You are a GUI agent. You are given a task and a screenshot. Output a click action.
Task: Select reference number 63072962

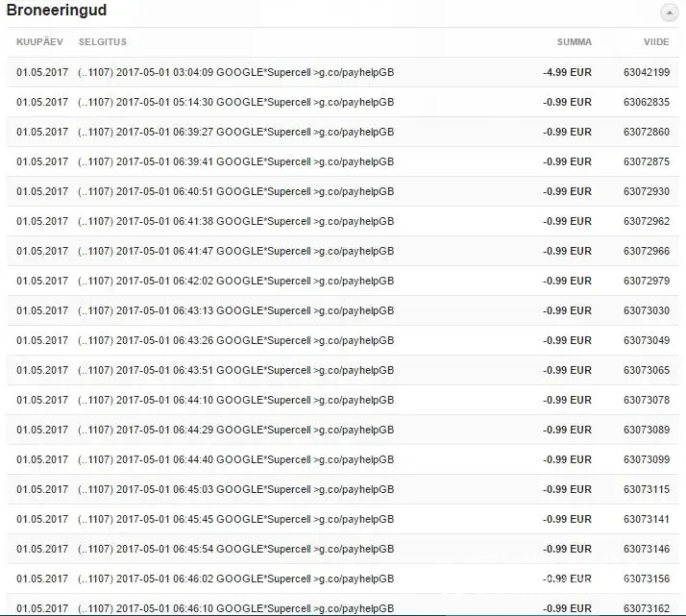pyautogui.click(x=647, y=221)
